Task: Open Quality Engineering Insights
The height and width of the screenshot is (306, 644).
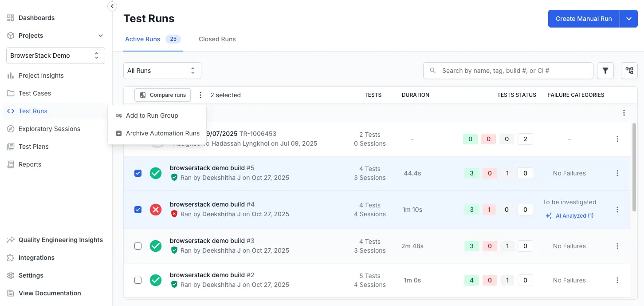Action: pos(61,240)
